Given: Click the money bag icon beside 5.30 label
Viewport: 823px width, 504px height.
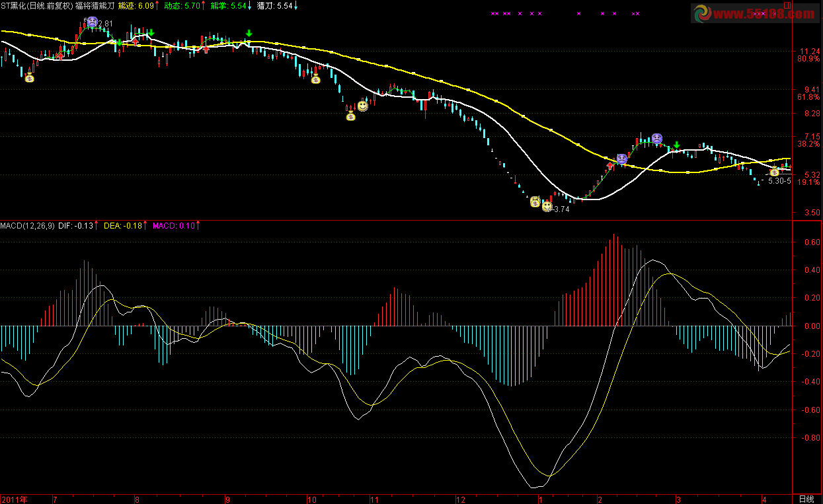Looking at the screenshot, I should (x=774, y=172).
